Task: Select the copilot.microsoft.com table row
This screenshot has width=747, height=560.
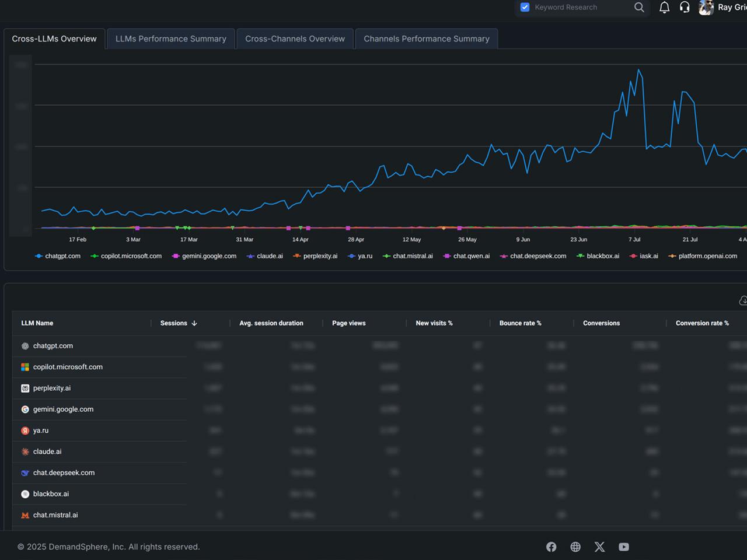Action: tap(68, 367)
